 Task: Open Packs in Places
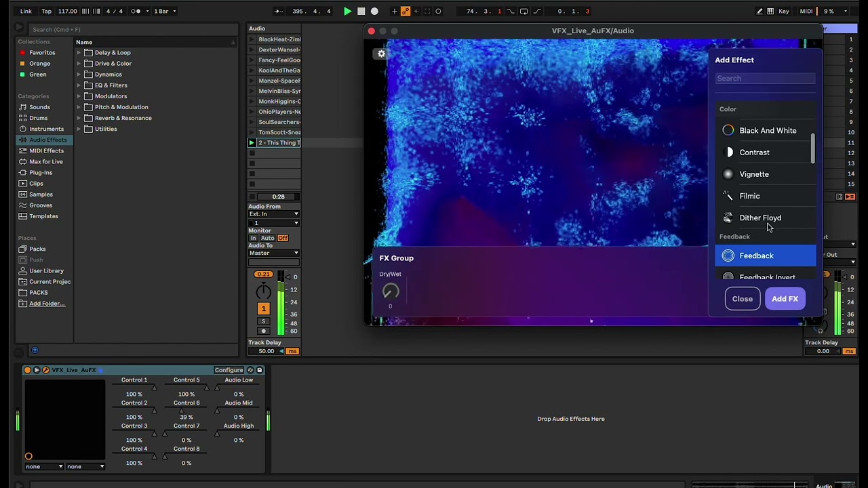click(37, 249)
